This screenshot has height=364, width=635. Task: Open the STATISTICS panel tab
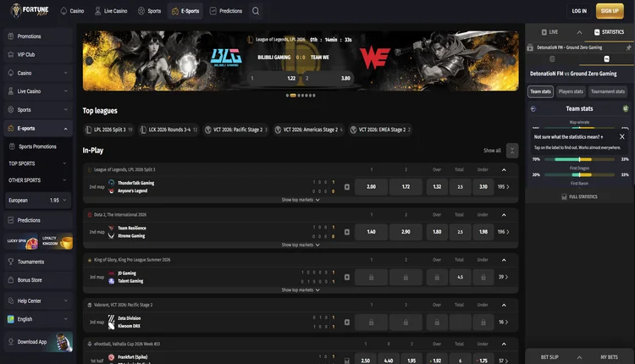609,32
